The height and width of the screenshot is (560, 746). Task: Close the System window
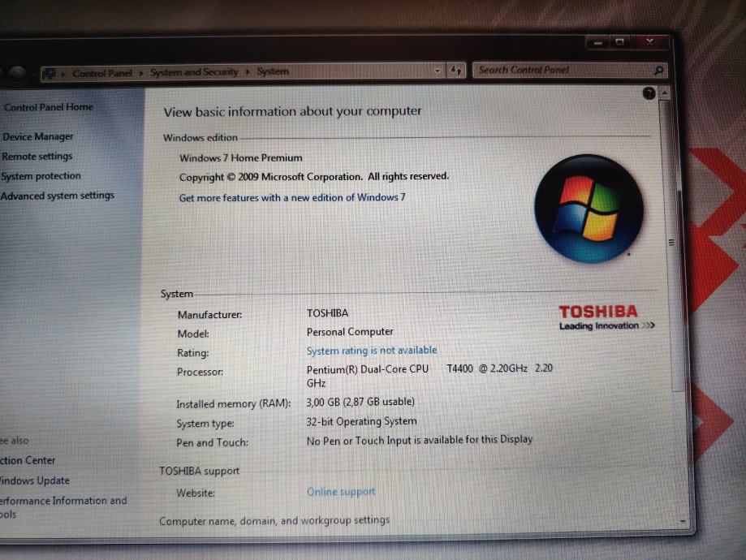point(650,42)
